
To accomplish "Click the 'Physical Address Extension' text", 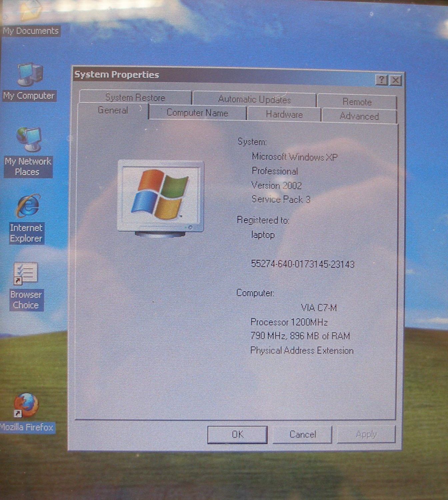I will tap(302, 351).
